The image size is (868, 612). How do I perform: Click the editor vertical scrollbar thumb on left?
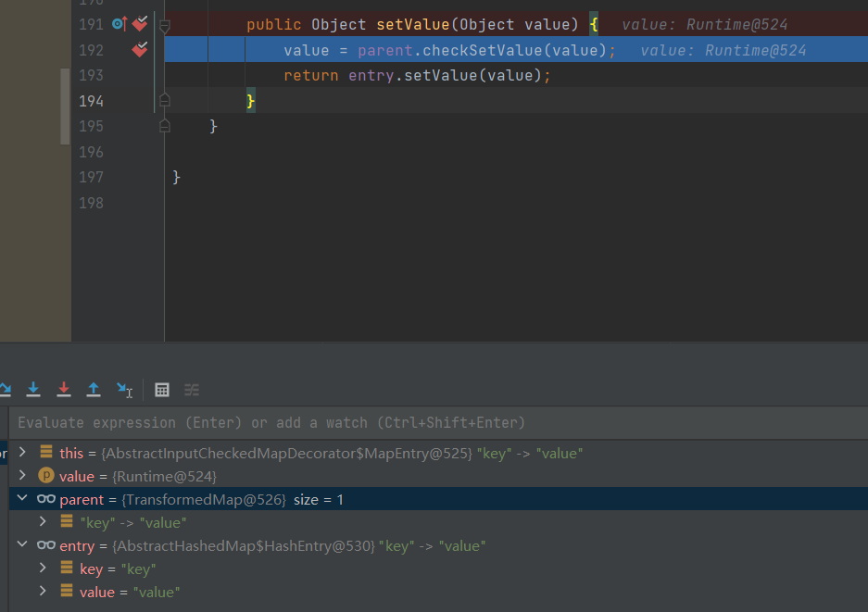[x=65, y=106]
